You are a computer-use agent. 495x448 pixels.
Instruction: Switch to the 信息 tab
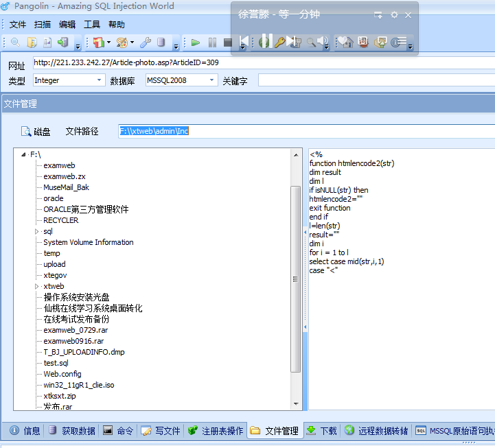pyautogui.click(x=25, y=431)
